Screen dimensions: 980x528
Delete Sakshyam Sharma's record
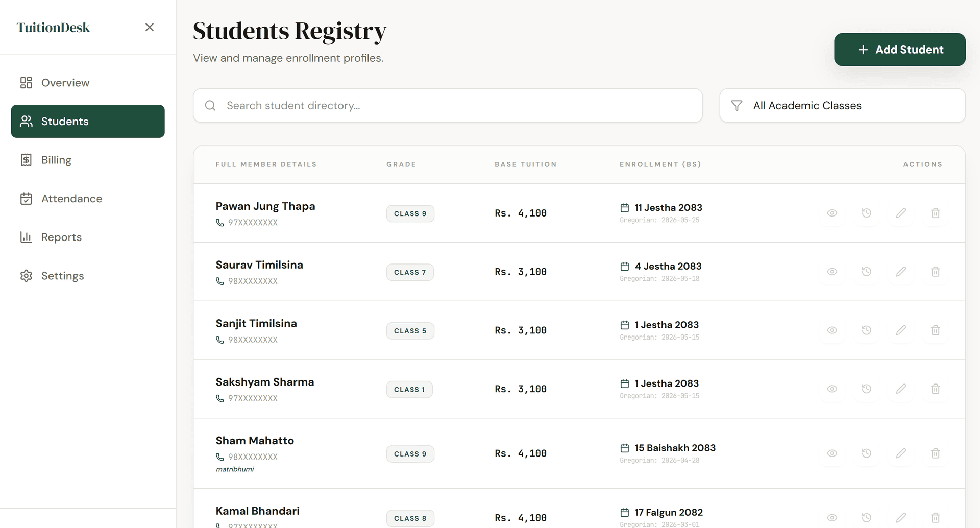coord(936,389)
